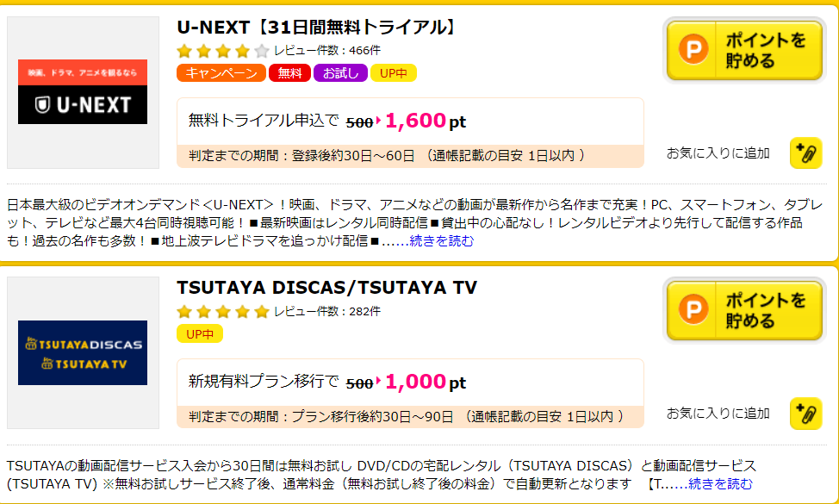
Task: Select the red 無料 tag
Action: [289, 73]
